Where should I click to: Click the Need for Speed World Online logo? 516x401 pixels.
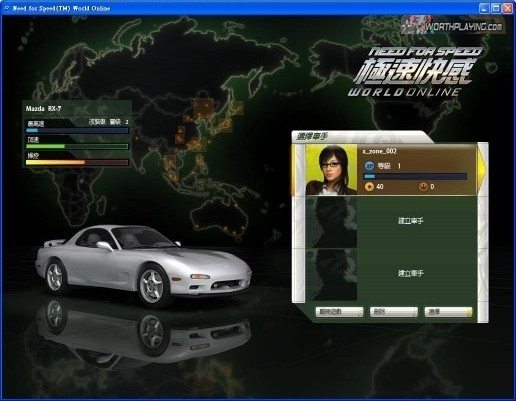[x=415, y=72]
